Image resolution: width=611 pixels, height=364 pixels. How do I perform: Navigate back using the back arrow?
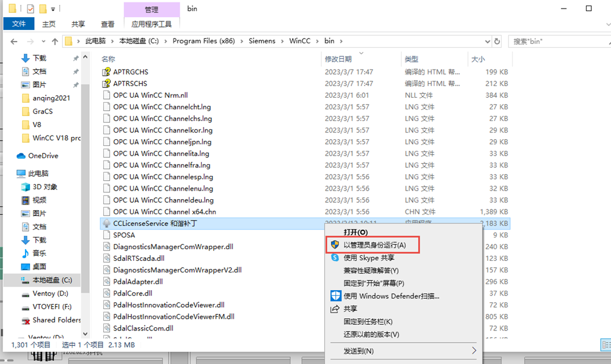15,42
